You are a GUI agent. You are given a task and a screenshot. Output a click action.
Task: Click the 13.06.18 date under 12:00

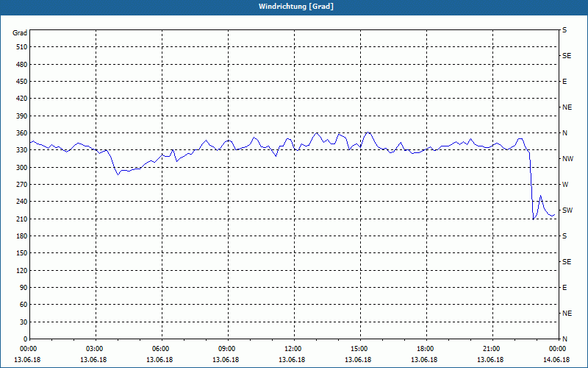[292, 360]
